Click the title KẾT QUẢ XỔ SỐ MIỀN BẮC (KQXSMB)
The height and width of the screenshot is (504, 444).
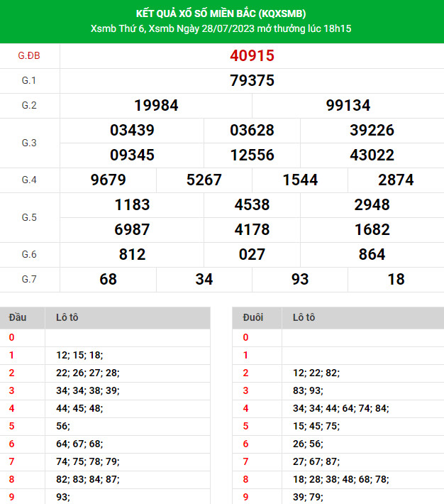[221, 13]
